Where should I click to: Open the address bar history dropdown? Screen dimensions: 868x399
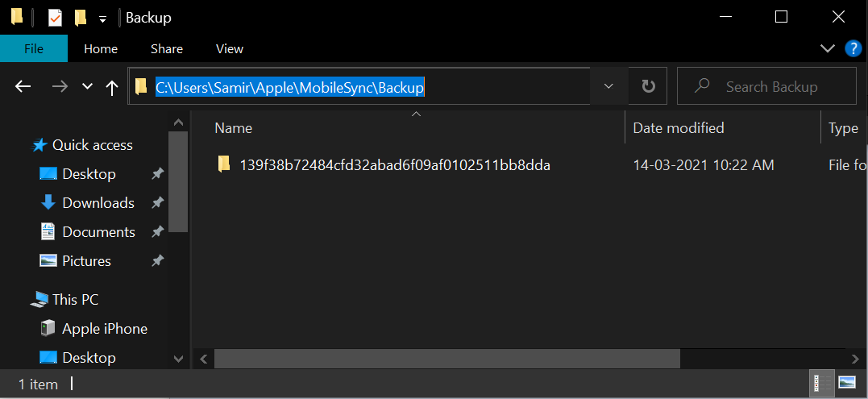pyautogui.click(x=609, y=86)
